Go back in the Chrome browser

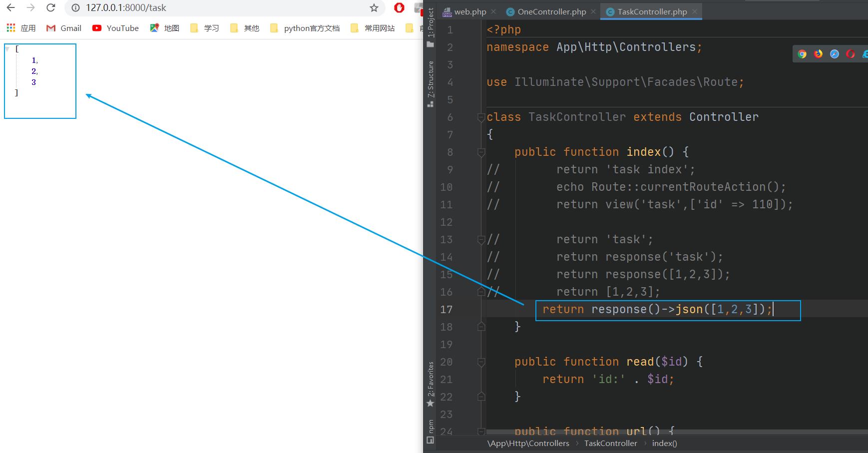click(x=10, y=7)
